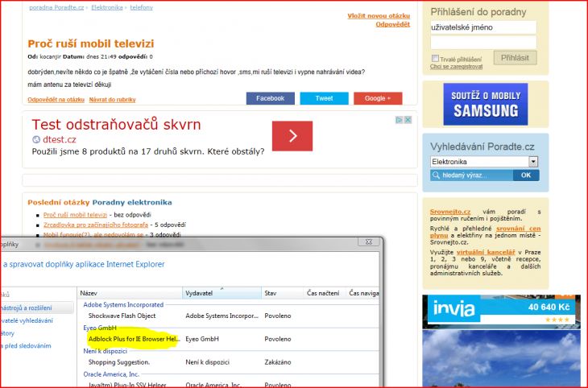Submit search with the OK button
Image resolution: width=588 pixels, height=388 pixels.
pyautogui.click(x=526, y=175)
